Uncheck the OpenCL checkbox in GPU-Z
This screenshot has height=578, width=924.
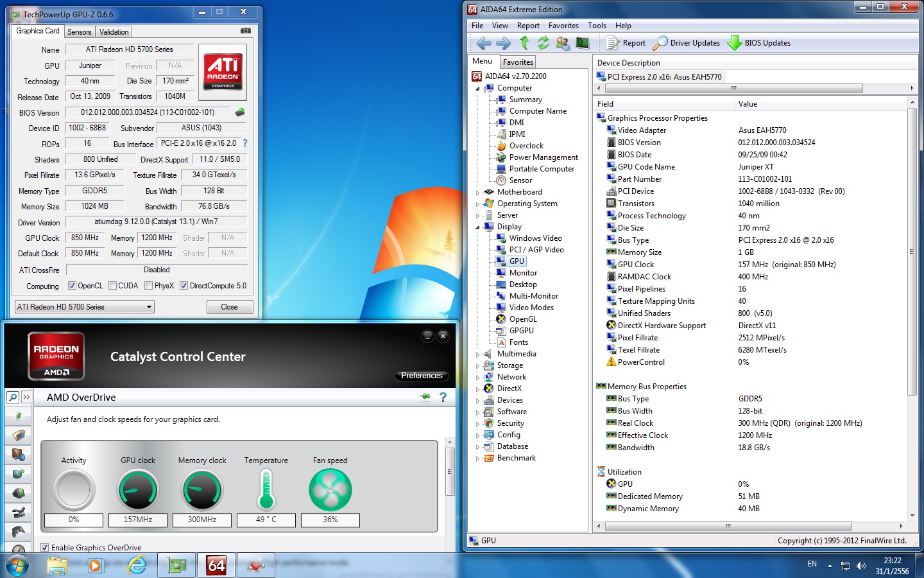[x=73, y=286]
